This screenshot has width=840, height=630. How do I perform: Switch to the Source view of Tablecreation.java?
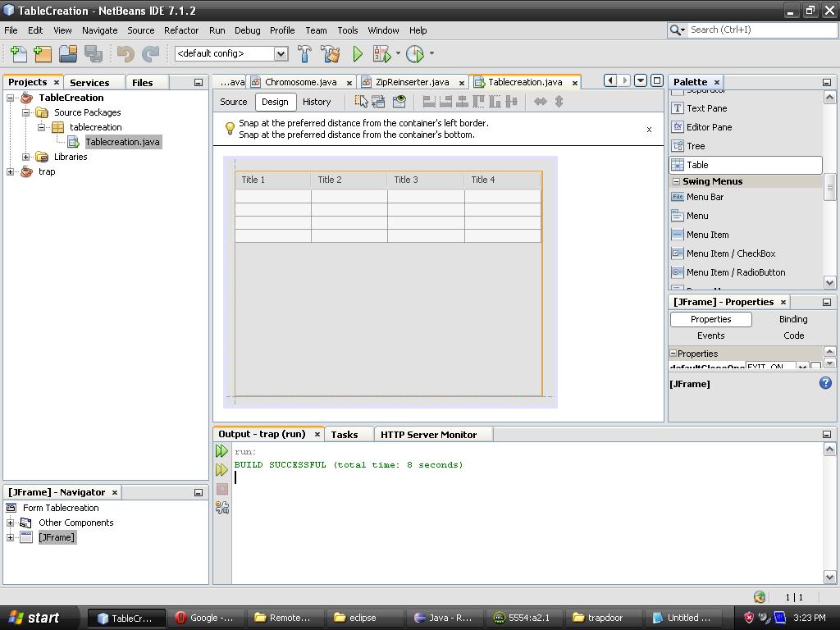pyautogui.click(x=233, y=101)
